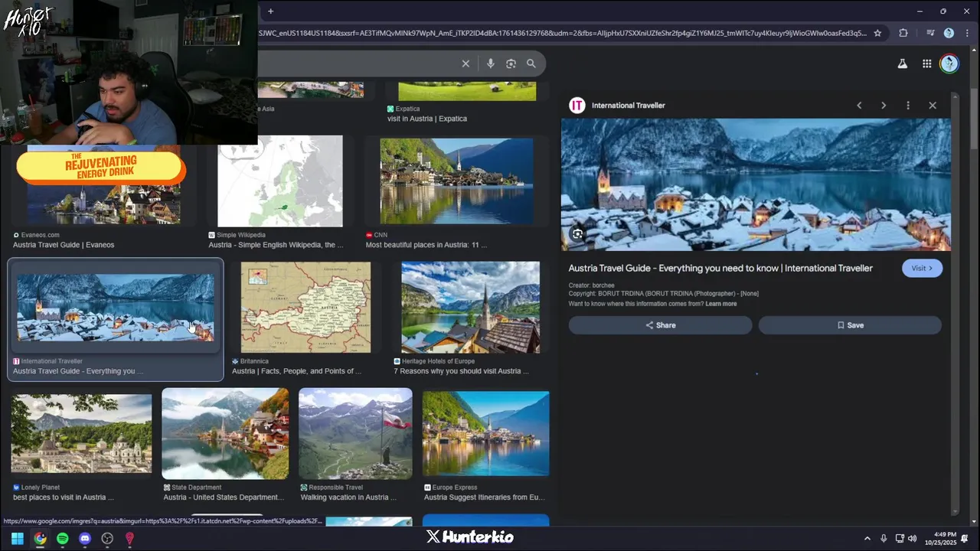Start voice search with the microphone icon
This screenshot has width=980, height=551.
click(x=491, y=64)
